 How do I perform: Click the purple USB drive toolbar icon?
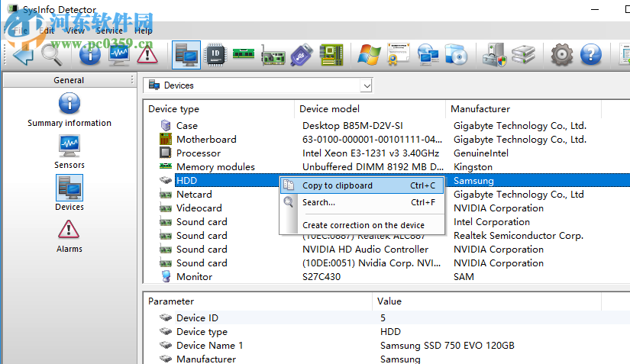click(302, 55)
